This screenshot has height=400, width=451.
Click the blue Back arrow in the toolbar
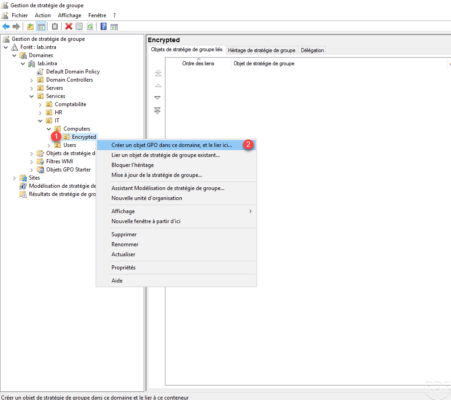click(6, 26)
